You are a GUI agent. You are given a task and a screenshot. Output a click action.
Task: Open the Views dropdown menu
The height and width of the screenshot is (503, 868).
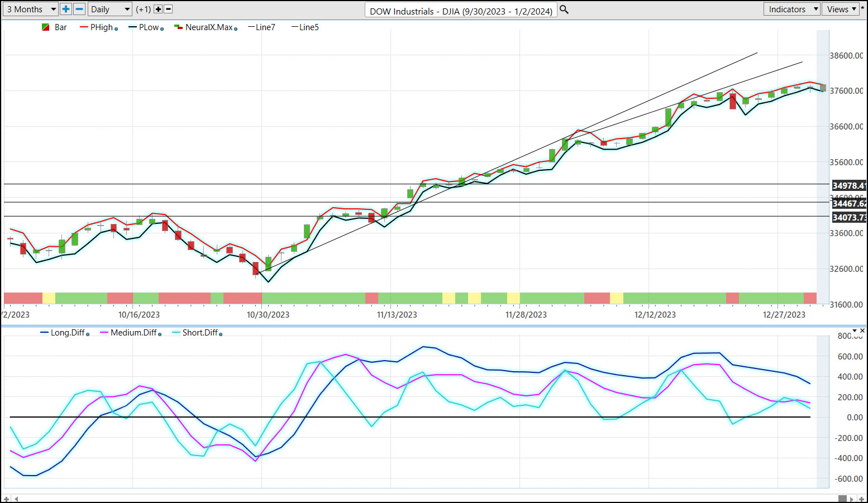841,9
